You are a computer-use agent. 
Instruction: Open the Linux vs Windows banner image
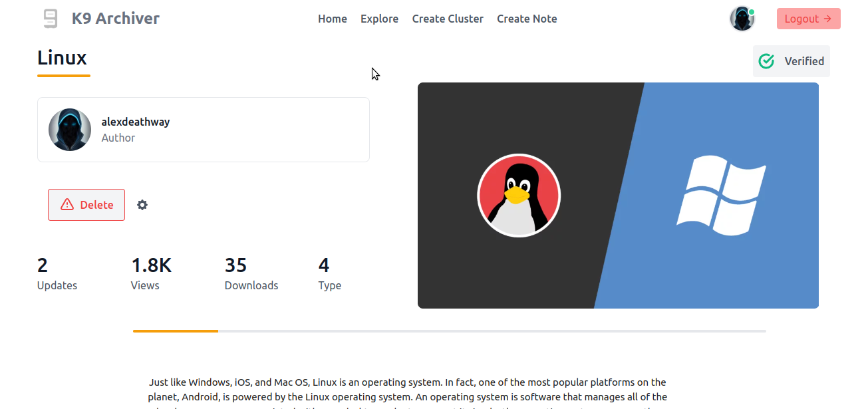point(618,196)
